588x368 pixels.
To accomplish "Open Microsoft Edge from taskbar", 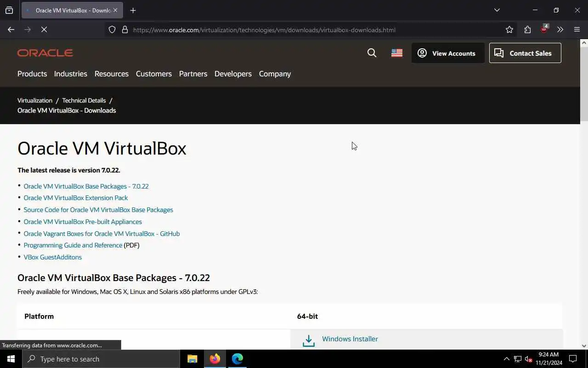I will point(237,359).
